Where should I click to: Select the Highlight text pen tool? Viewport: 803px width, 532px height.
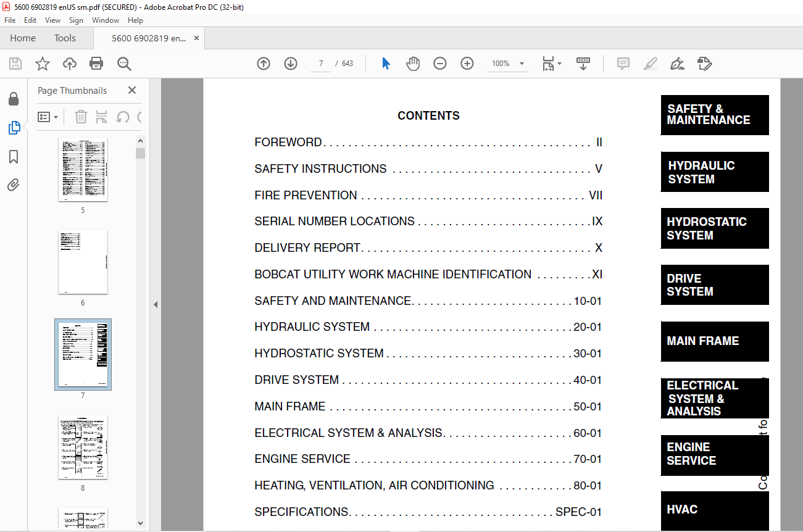(651, 64)
